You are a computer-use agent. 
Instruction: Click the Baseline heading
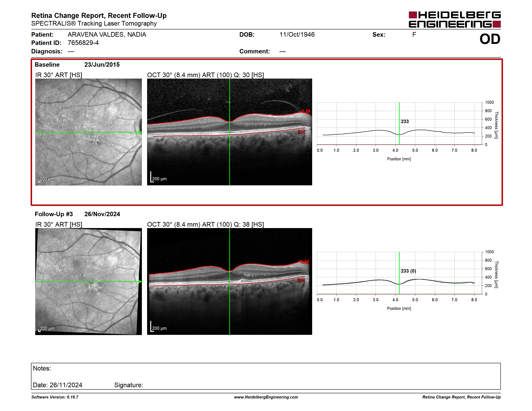tap(47, 64)
